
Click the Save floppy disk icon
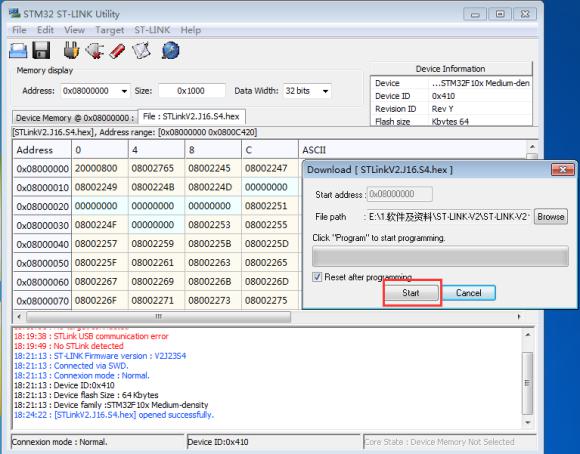(41, 50)
